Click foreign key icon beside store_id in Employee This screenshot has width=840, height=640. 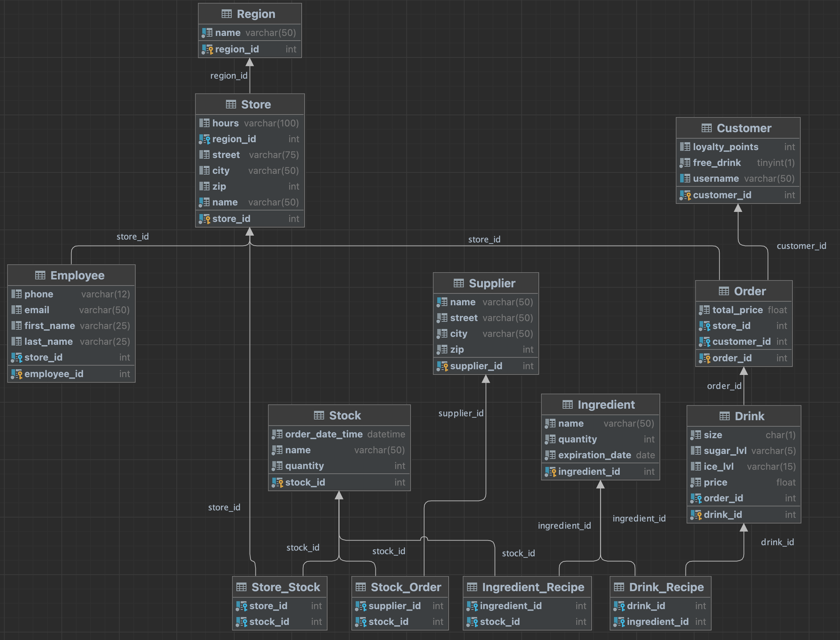click(x=17, y=358)
